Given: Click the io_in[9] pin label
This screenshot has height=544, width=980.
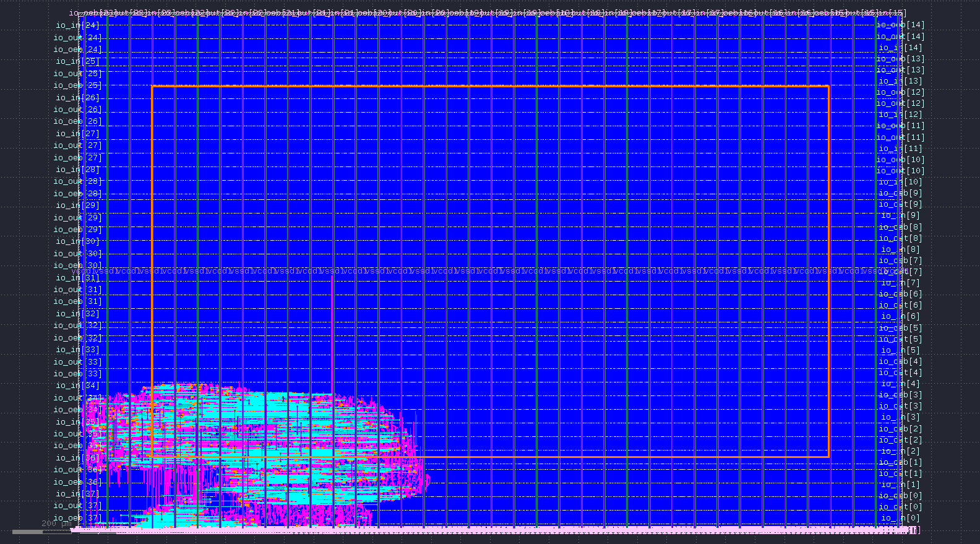Looking at the screenshot, I should coord(901,215).
